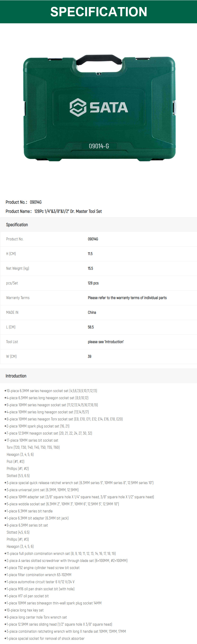Click the SATA logo on the toolbox

coord(99,107)
